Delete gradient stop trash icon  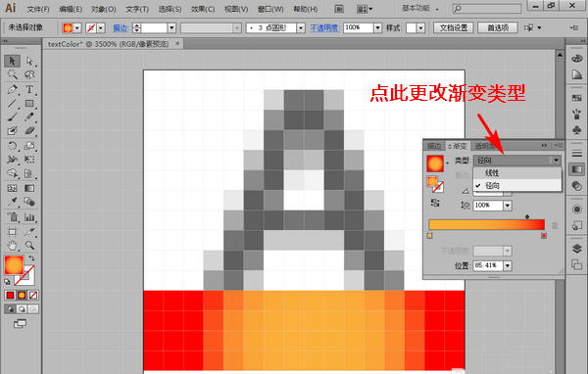[555, 225]
